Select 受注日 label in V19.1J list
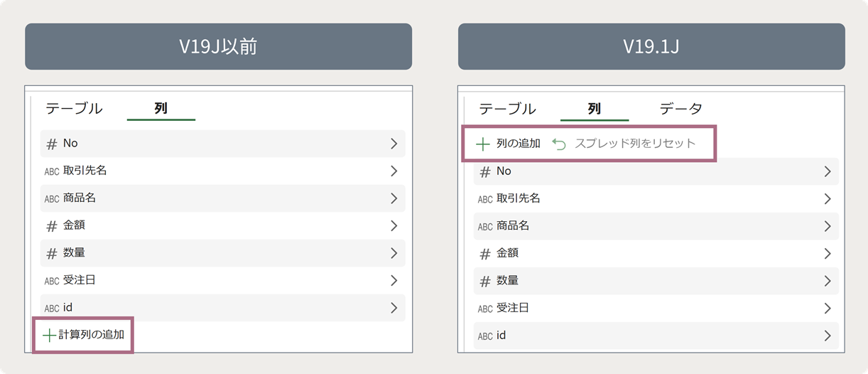The width and height of the screenshot is (868, 374). pyautogui.click(x=513, y=308)
